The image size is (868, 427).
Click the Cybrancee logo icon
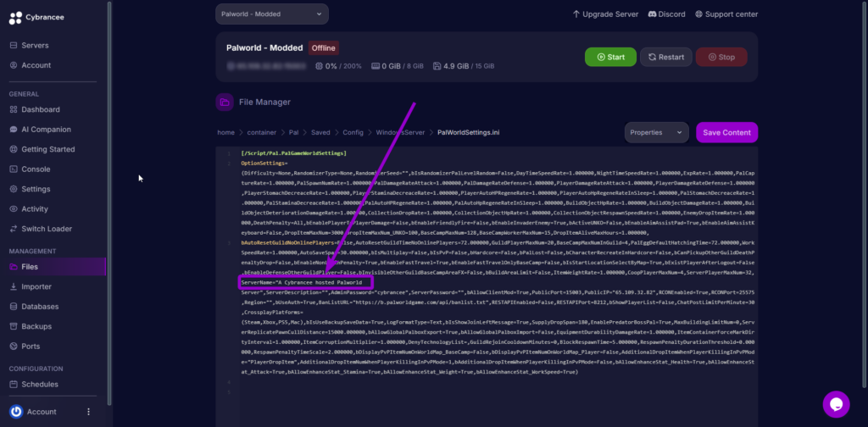(16, 17)
